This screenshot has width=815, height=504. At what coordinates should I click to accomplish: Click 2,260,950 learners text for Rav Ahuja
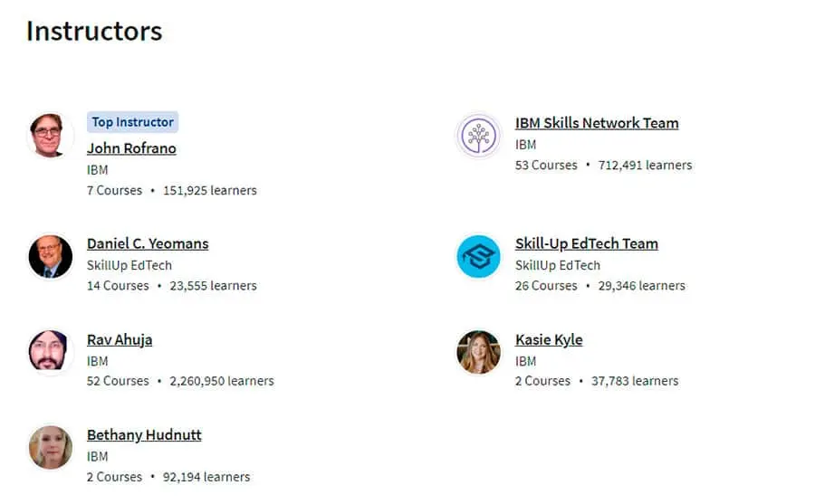coord(222,381)
